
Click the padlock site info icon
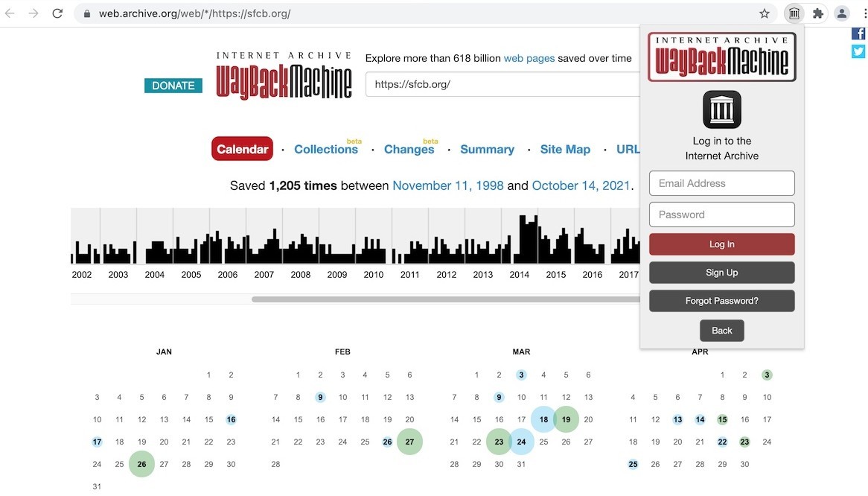pyautogui.click(x=87, y=14)
